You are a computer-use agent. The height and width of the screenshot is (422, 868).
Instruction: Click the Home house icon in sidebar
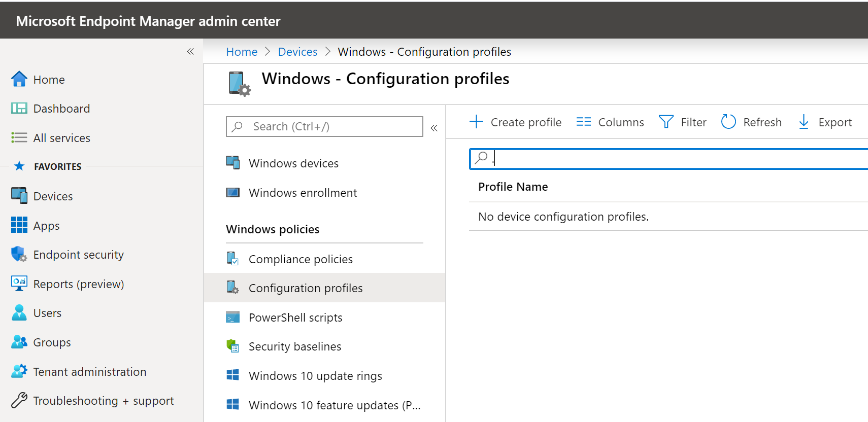click(19, 79)
